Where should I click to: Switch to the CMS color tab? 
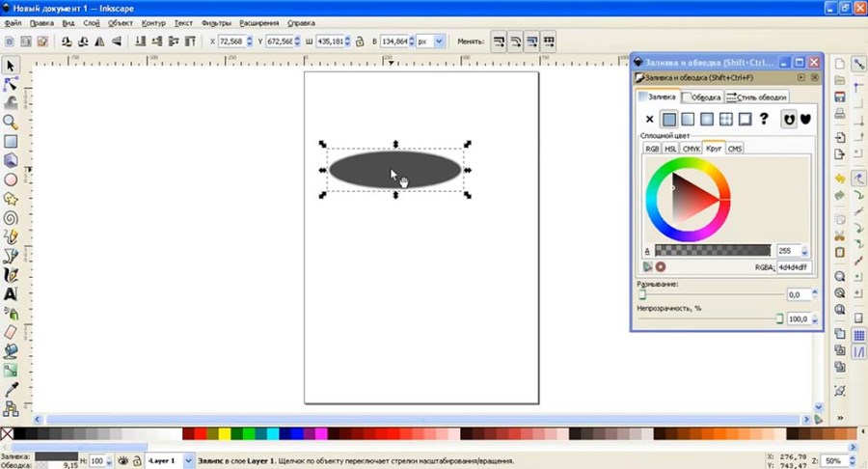pos(735,149)
